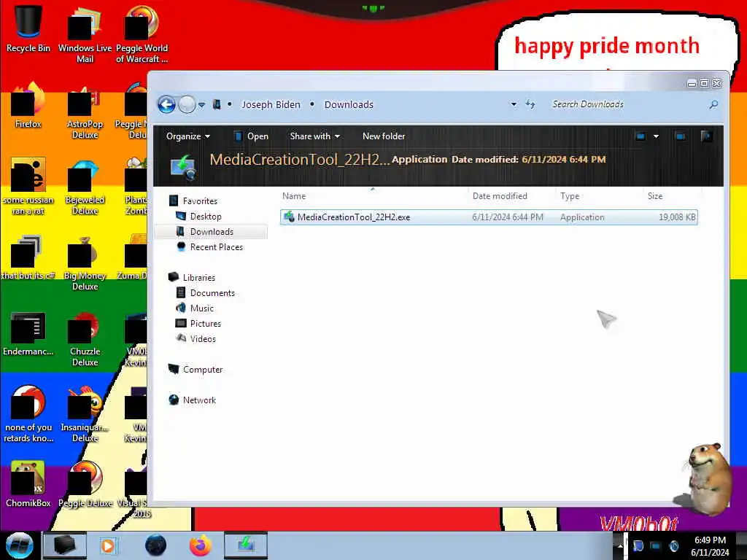
Task: Select Downloads in Favorites
Action: point(211,231)
